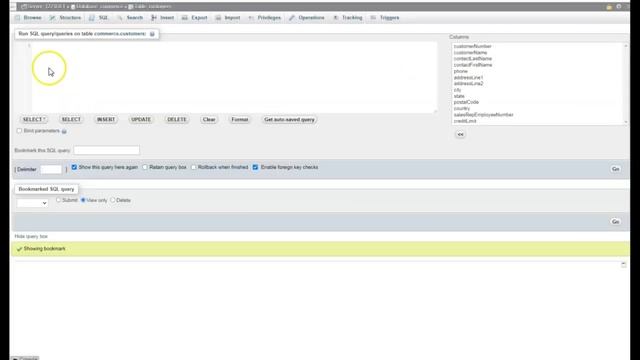Select creditLimit in Columns list
This screenshot has height=360, width=640.
coord(465,121)
